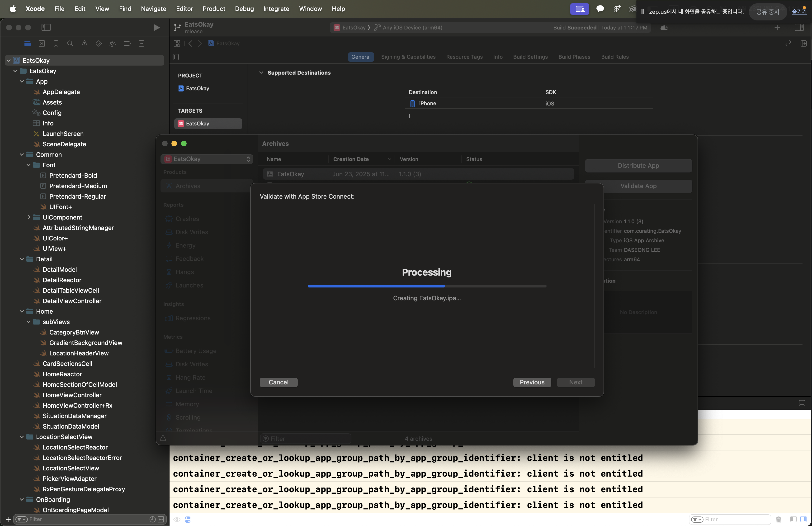
Task: Open the Issue navigator warning icon
Action: [84, 43]
